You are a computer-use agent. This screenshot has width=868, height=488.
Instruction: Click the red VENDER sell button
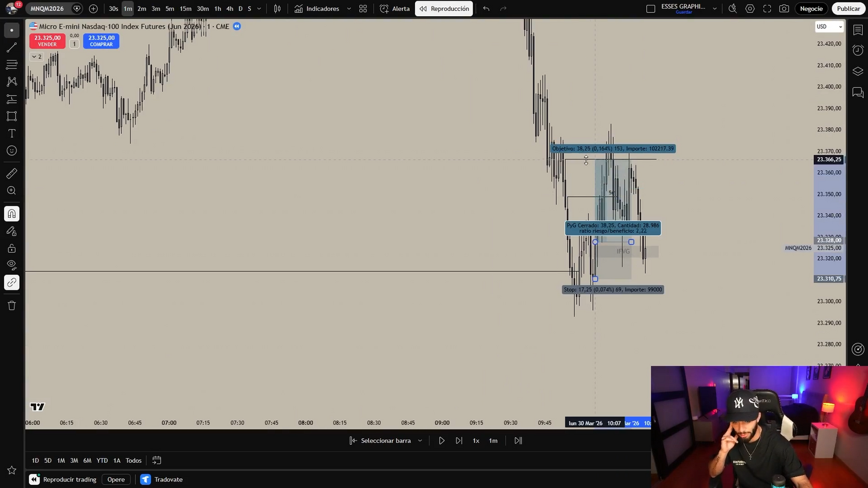47,41
